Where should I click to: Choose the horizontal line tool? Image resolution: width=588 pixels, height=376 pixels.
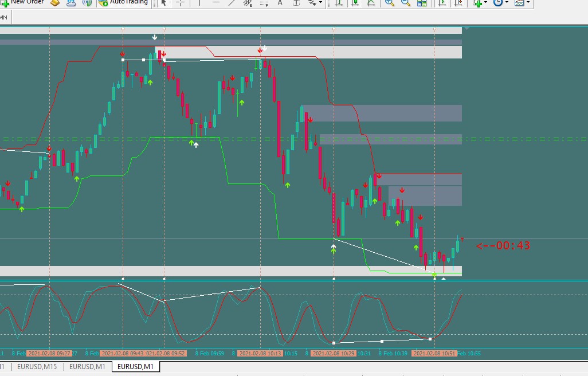coord(215,3)
